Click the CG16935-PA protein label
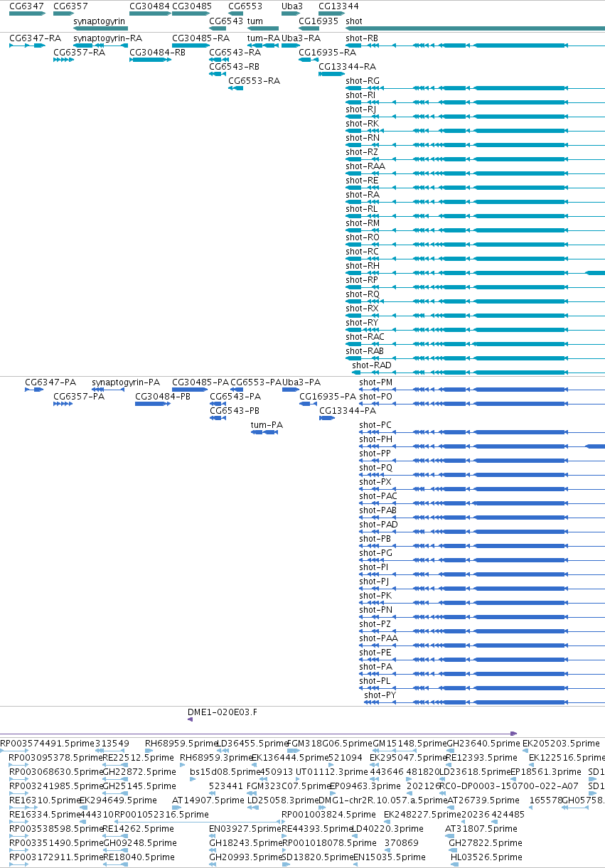The width and height of the screenshot is (605, 868). (327, 397)
